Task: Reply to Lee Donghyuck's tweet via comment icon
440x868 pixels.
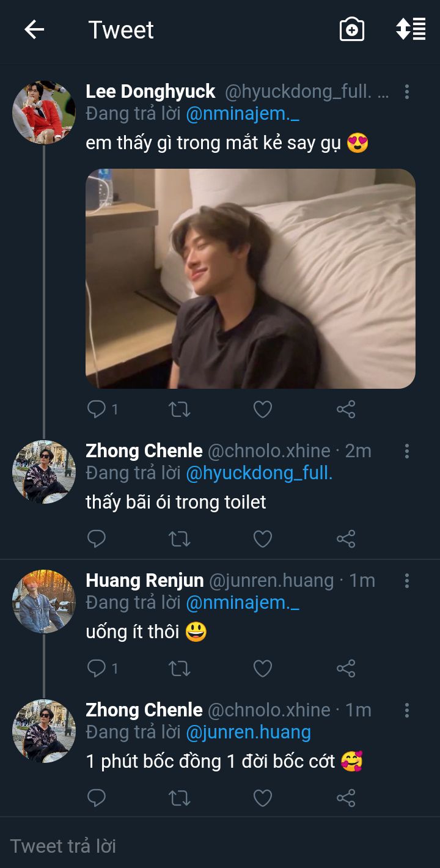Action: point(97,409)
